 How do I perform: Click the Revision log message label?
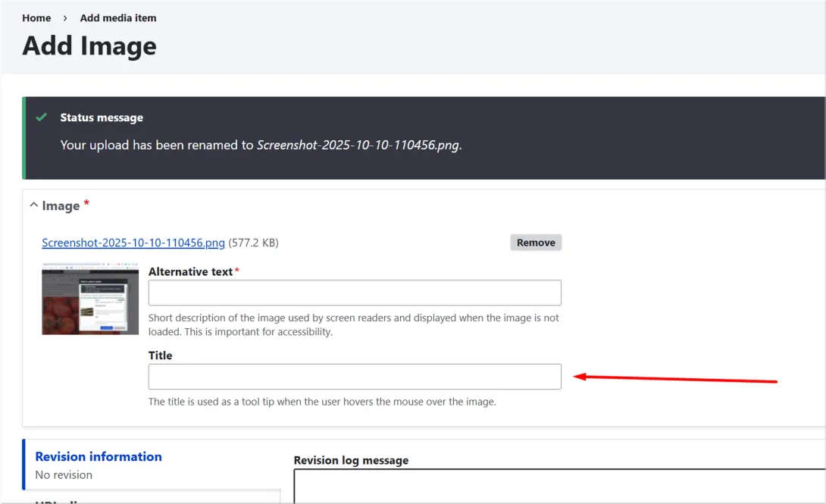tap(352, 460)
